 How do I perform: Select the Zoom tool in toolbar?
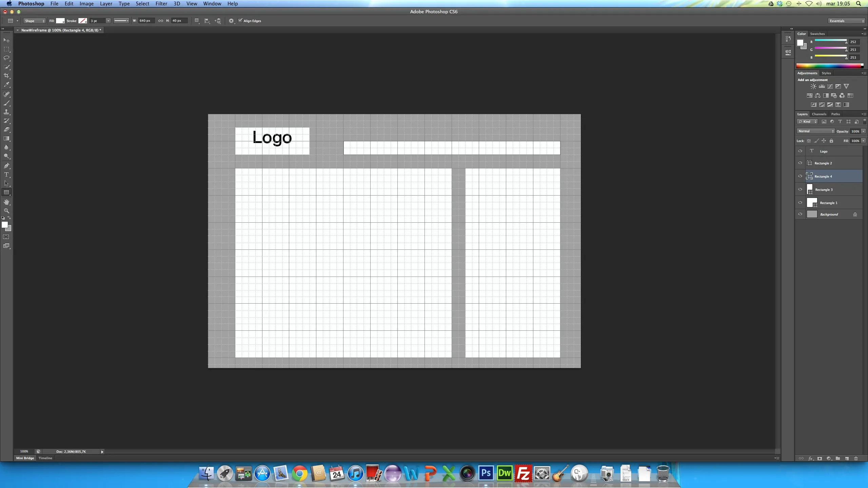(x=6, y=211)
